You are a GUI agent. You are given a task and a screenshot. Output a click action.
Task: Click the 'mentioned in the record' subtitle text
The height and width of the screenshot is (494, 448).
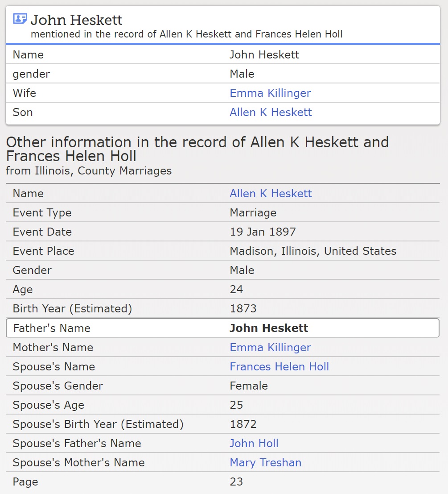click(186, 34)
